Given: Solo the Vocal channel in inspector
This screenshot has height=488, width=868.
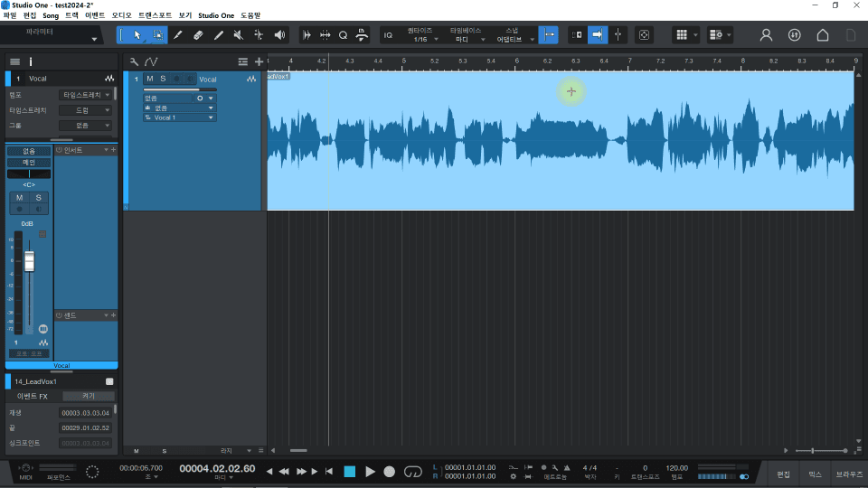Looking at the screenshot, I should (x=38, y=198).
